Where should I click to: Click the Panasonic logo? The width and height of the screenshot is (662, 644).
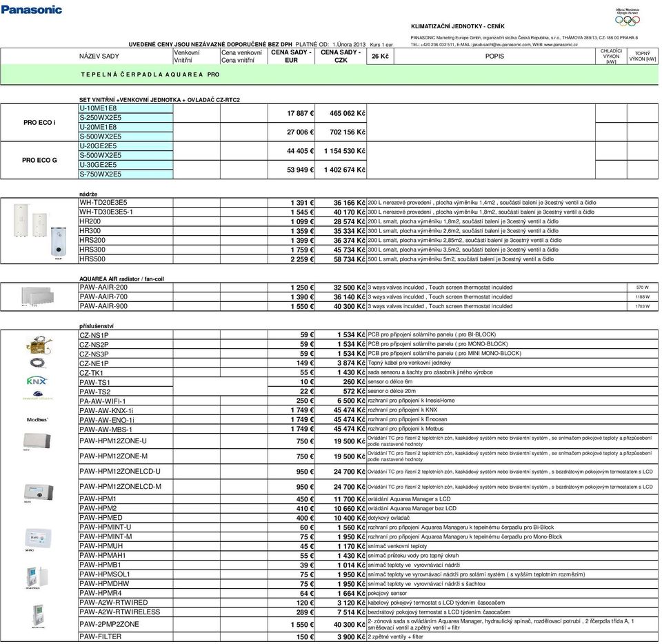31,9
